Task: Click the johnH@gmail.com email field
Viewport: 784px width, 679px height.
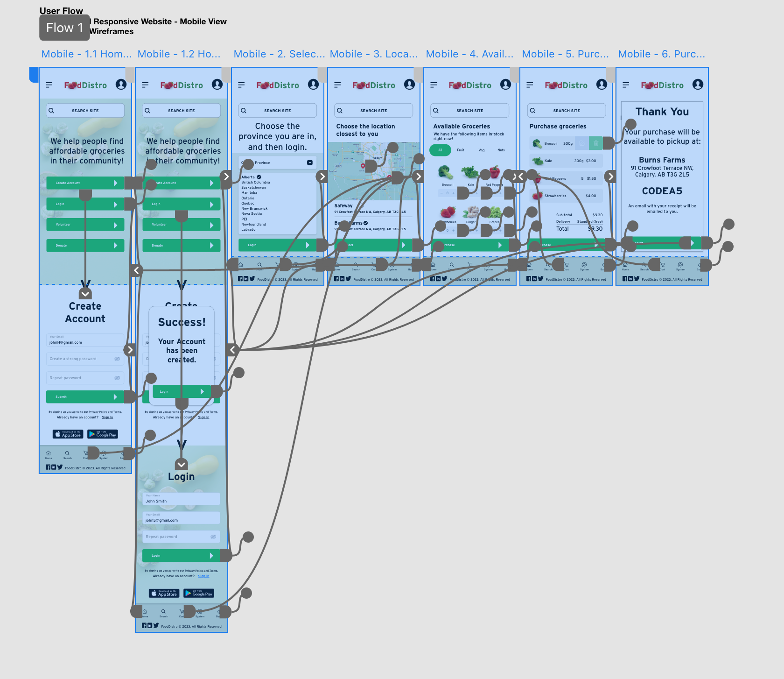Action: coord(85,340)
